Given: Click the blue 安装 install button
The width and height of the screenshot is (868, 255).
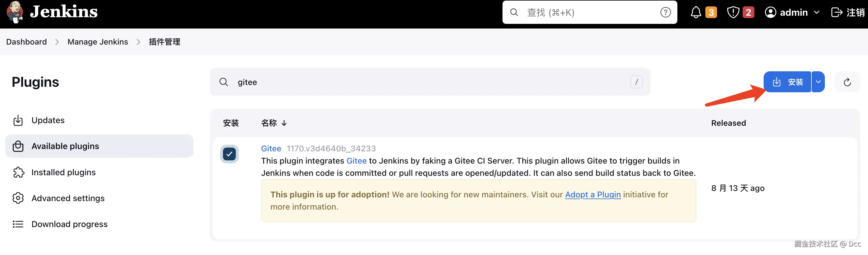Looking at the screenshot, I should tap(787, 82).
